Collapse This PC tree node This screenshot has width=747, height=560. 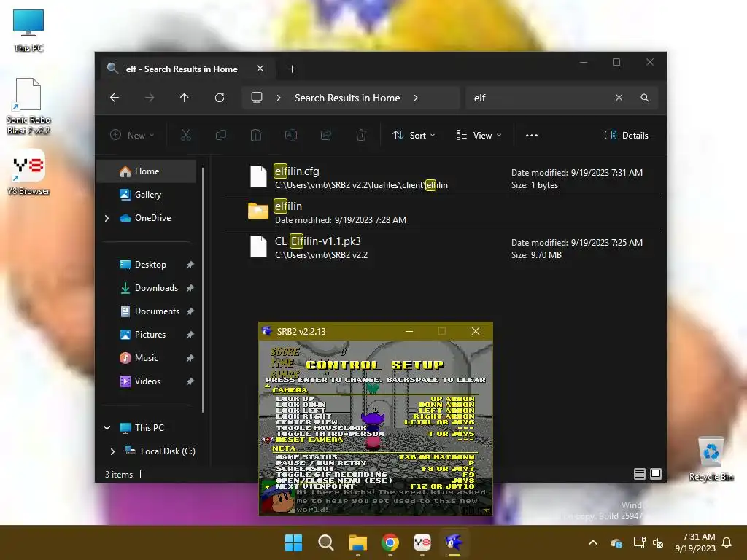[x=107, y=427]
